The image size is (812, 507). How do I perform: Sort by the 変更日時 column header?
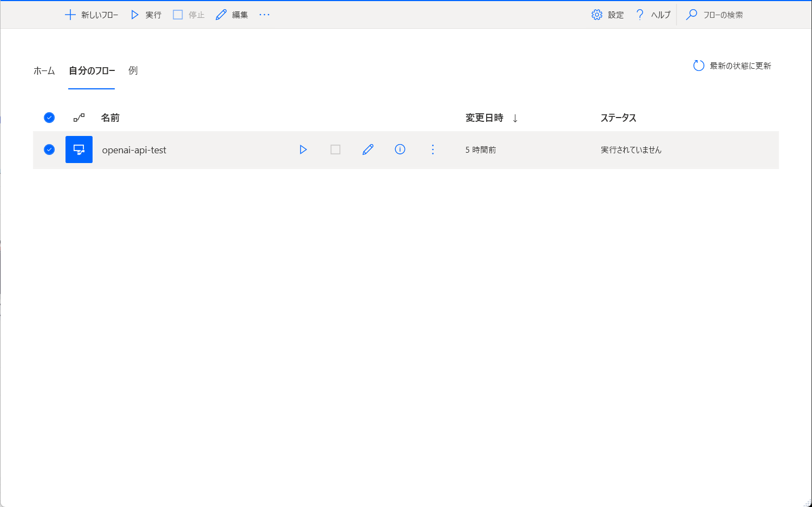click(x=484, y=118)
